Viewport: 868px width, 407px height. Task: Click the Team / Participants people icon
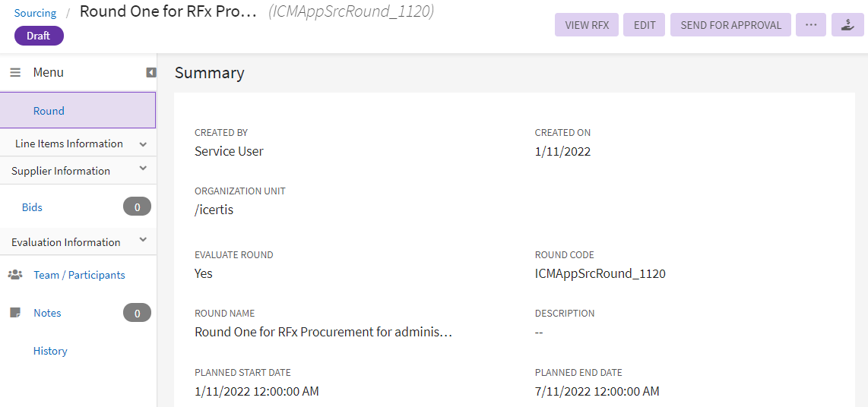tap(15, 275)
